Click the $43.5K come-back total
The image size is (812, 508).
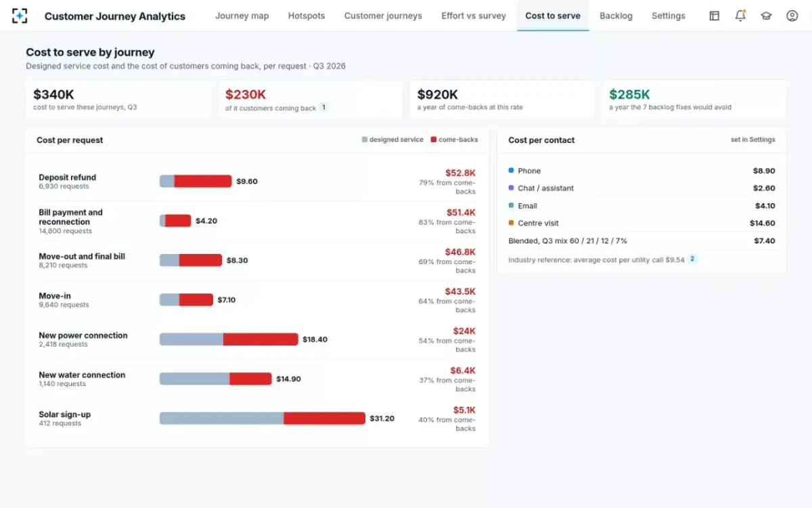(x=460, y=291)
